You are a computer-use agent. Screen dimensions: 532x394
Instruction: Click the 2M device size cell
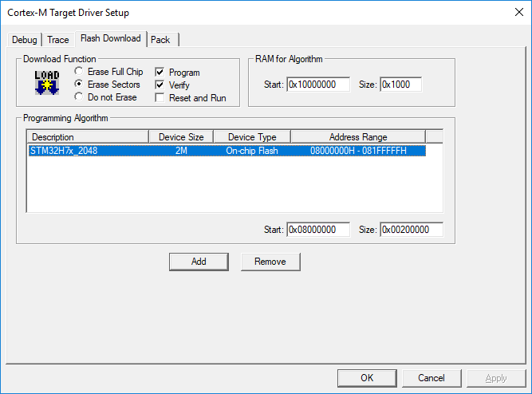(181, 151)
